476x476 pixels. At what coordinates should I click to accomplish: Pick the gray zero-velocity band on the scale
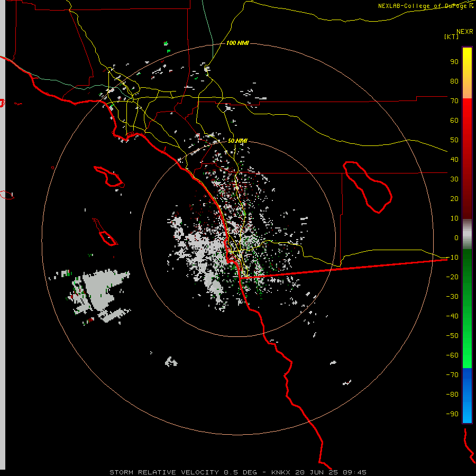[x=467, y=234]
